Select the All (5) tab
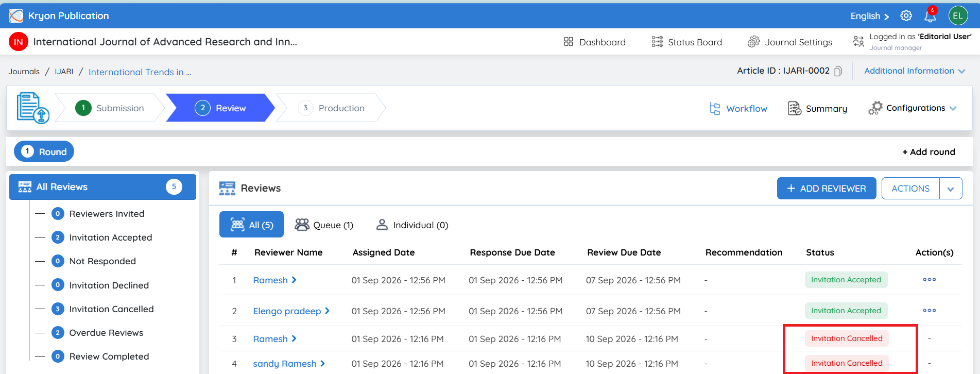This screenshot has height=374, width=980. click(x=251, y=225)
